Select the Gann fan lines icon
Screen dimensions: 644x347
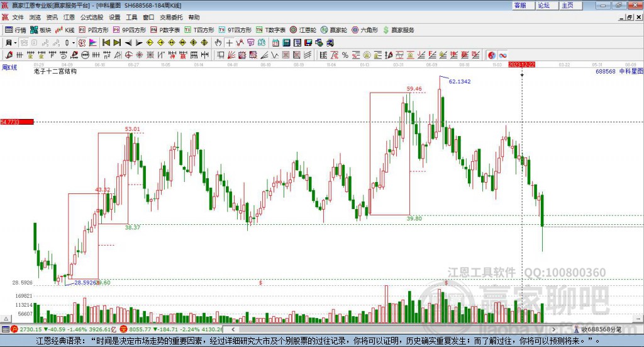(231, 55)
